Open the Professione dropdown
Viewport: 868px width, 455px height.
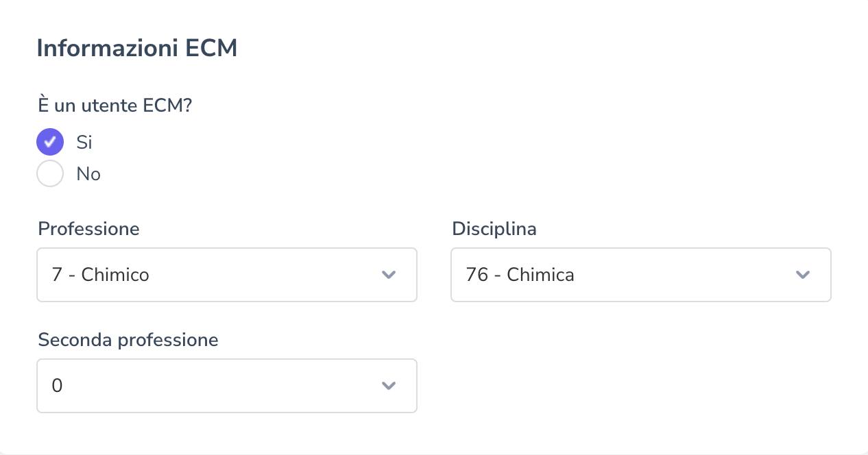pyautogui.click(x=226, y=275)
